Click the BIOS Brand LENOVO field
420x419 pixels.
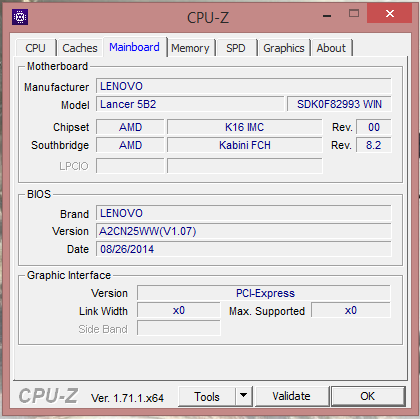[244, 213]
